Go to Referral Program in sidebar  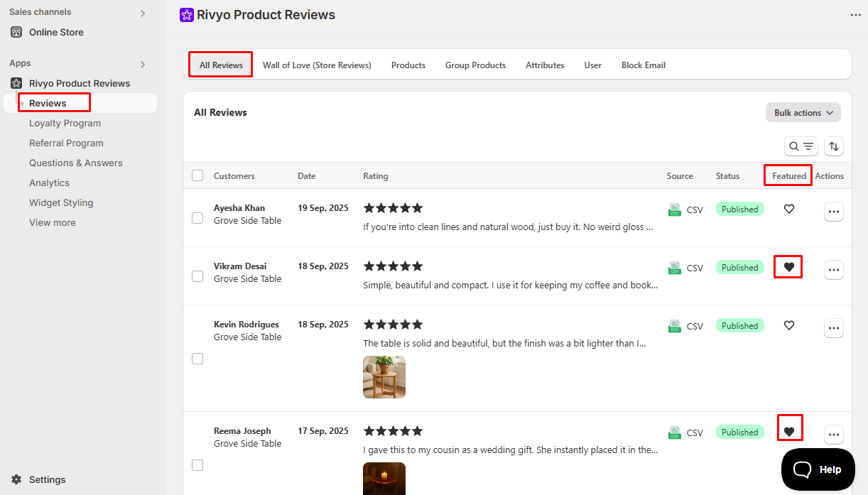[66, 143]
